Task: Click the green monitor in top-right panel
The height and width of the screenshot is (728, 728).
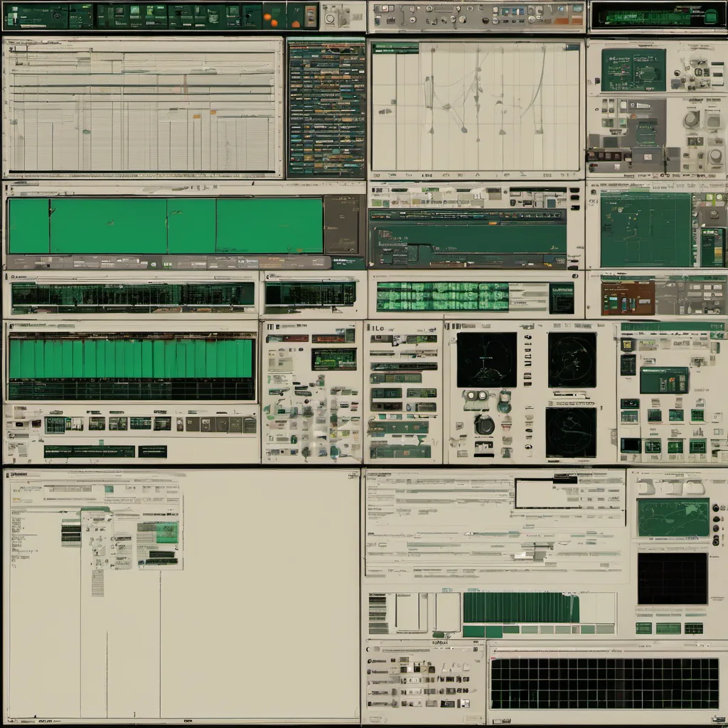Action: click(x=633, y=70)
